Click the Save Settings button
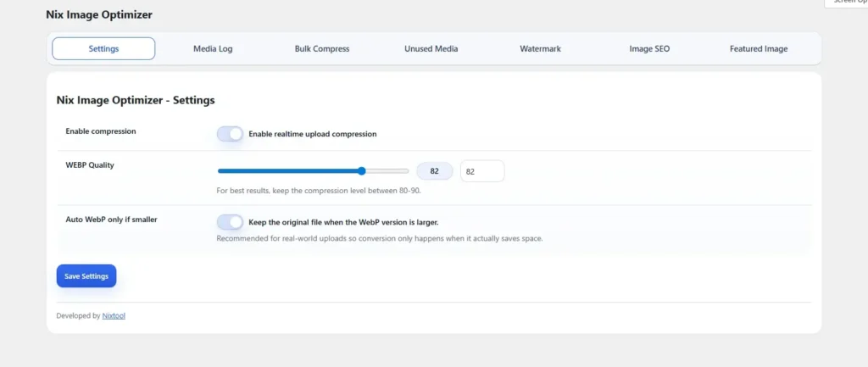The image size is (868, 367). pyautogui.click(x=86, y=275)
